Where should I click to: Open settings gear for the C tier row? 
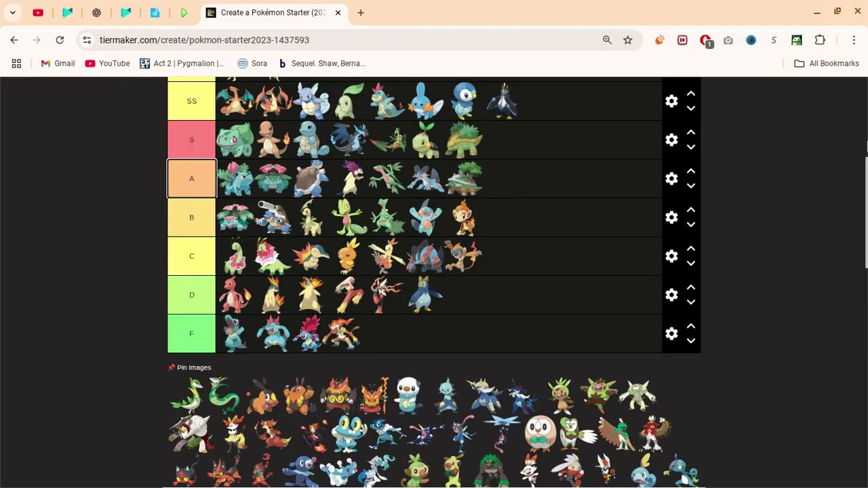pyautogui.click(x=671, y=256)
